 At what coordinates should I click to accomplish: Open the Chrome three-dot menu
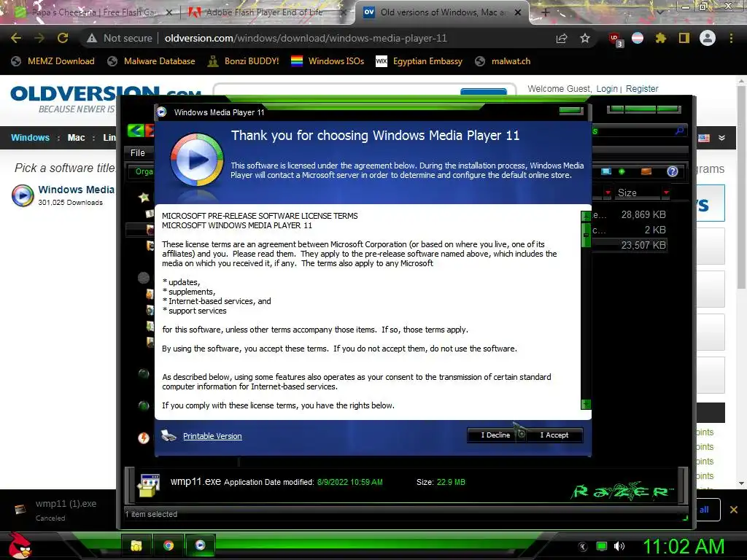point(731,38)
